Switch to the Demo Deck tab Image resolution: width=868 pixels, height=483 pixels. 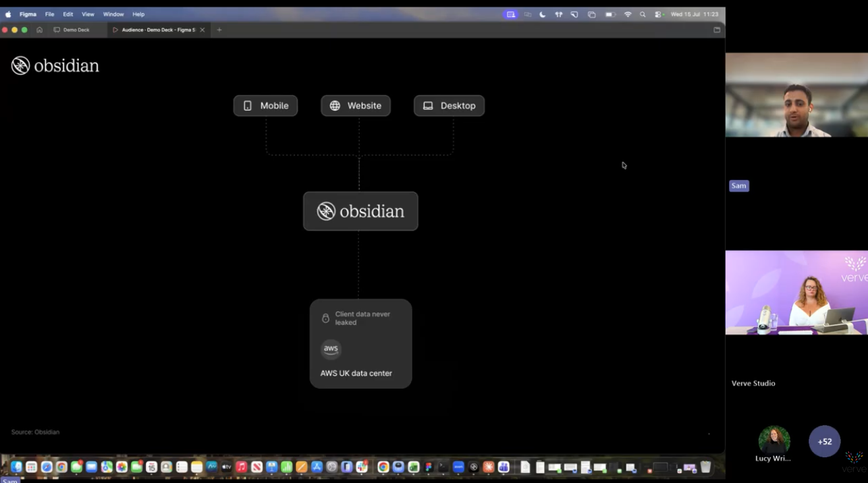click(x=76, y=30)
